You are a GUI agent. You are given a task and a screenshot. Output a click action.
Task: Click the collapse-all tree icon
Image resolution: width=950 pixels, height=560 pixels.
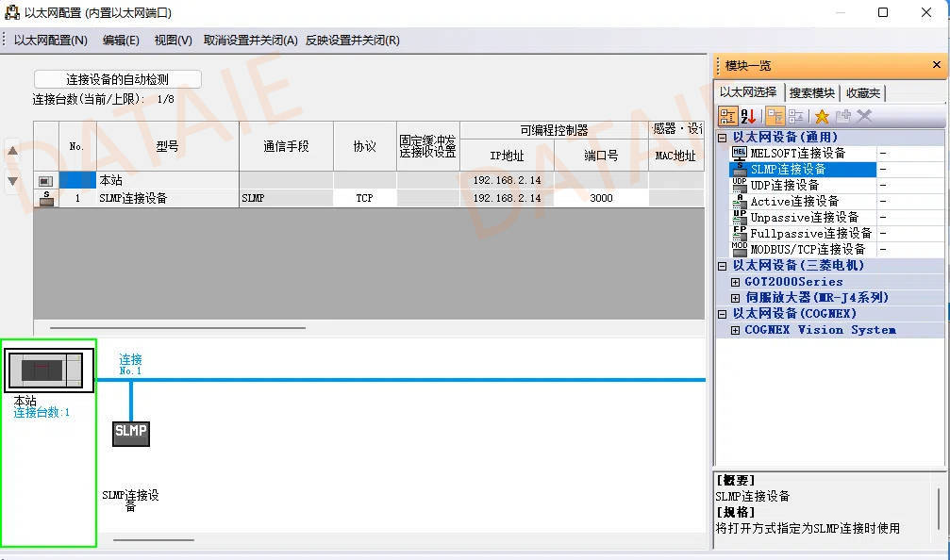(795, 116)
